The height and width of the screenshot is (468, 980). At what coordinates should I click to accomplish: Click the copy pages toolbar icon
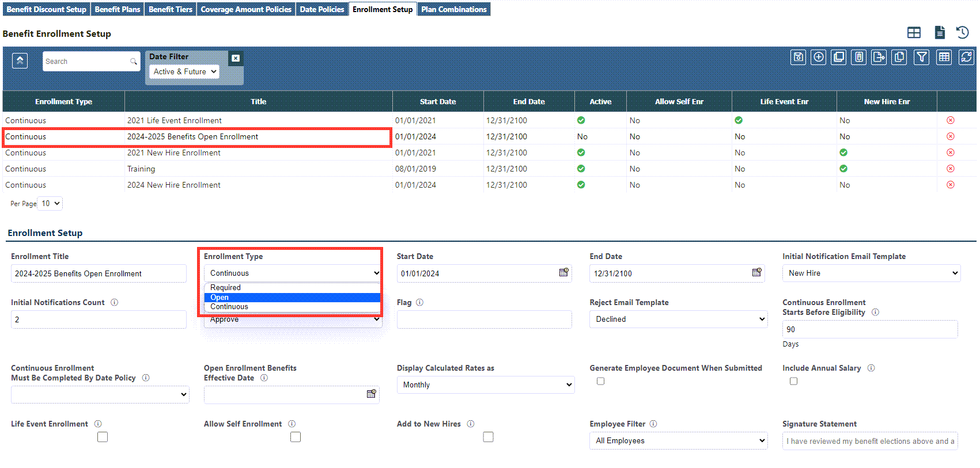tap(899, 57)
